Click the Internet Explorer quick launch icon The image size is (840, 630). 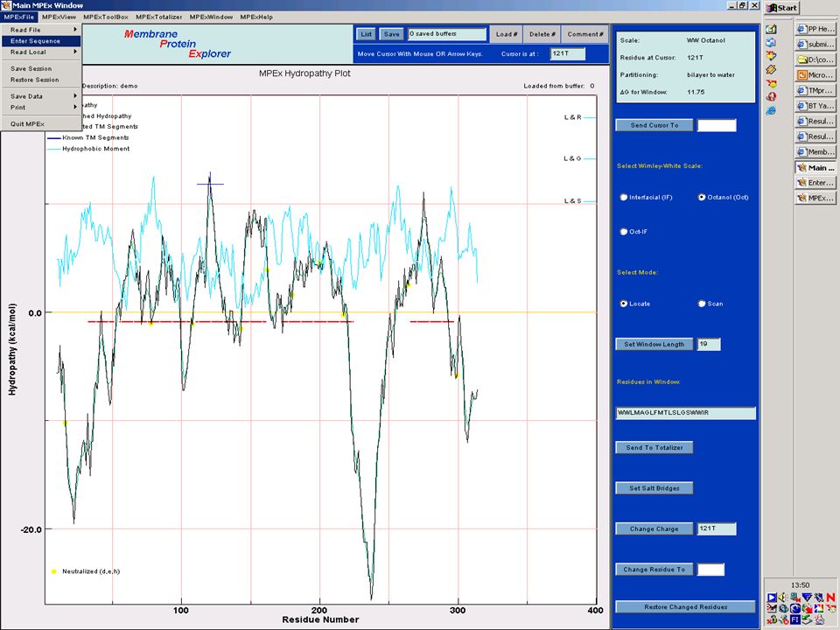[x=771, y=111]
